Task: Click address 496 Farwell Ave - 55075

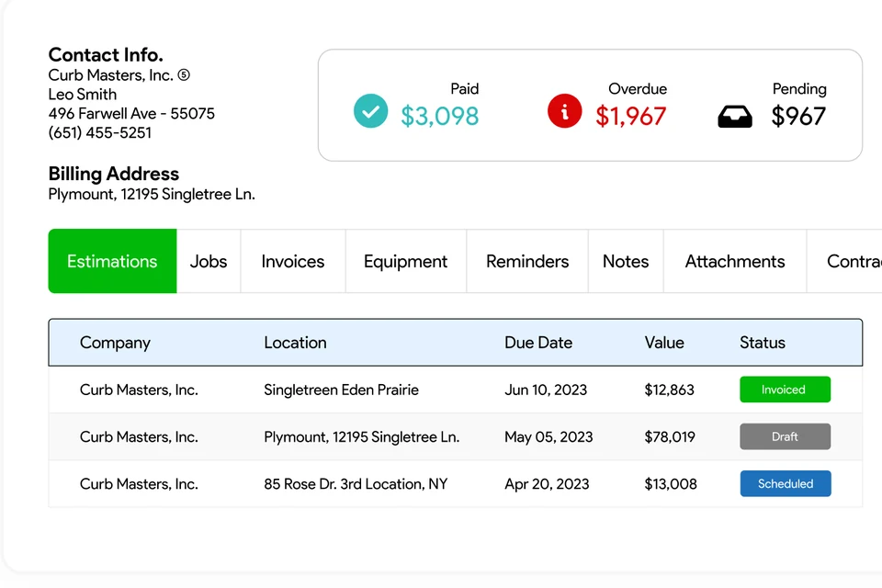Action: coord(131,114)
